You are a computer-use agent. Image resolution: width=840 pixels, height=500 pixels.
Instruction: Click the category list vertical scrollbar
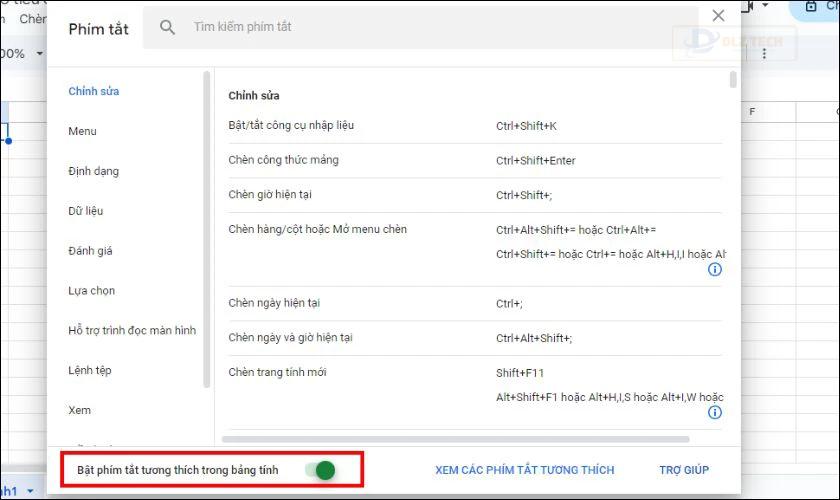pyautogui.click(x=207, y=229)
